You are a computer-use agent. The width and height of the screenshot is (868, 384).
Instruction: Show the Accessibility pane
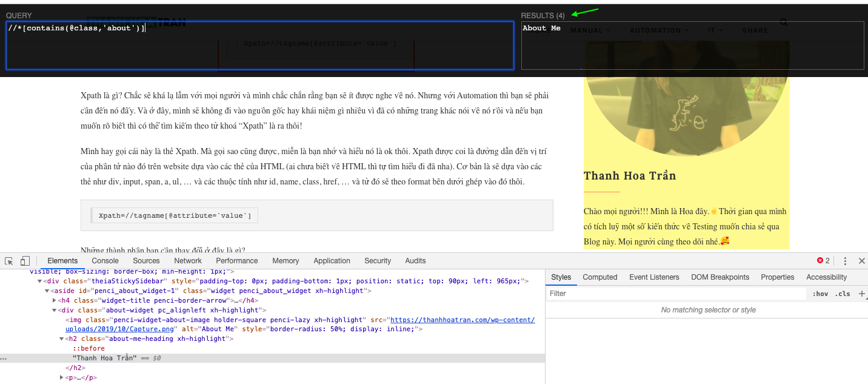pos(827,277)
